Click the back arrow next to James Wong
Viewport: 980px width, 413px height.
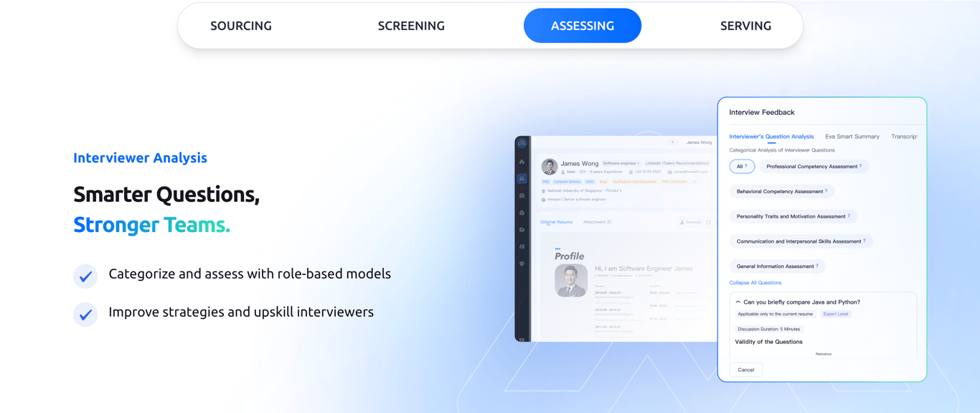point(673,142)
